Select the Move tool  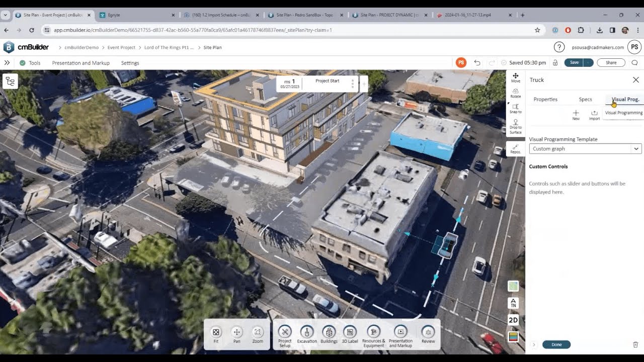(516, 77)
